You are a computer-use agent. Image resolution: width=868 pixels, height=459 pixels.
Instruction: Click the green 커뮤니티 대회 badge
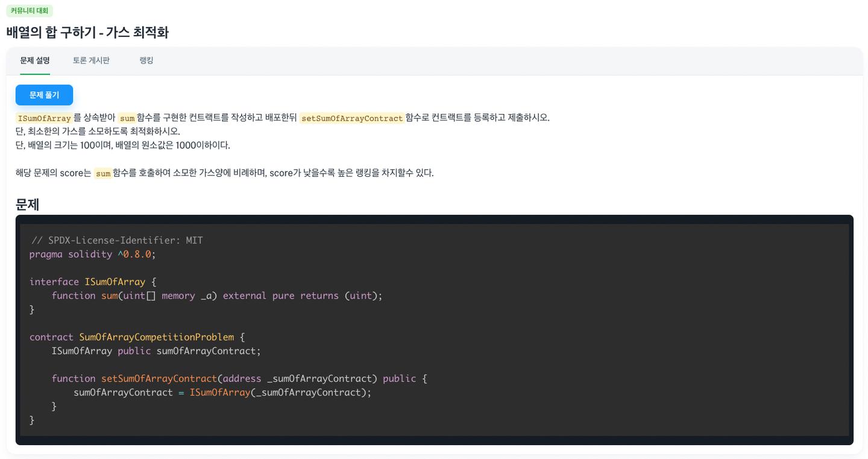30,11
